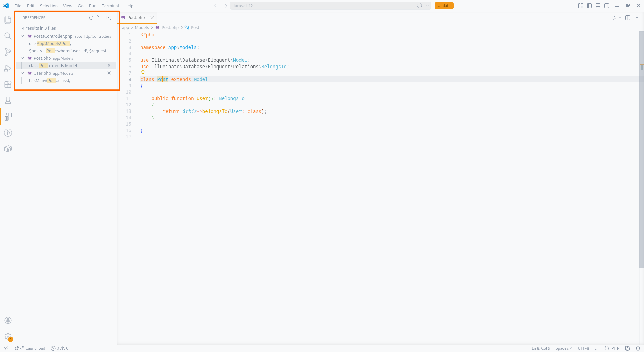
Task: Collapse the User.php reference group chevron
Action: click(x=22, y=73)
